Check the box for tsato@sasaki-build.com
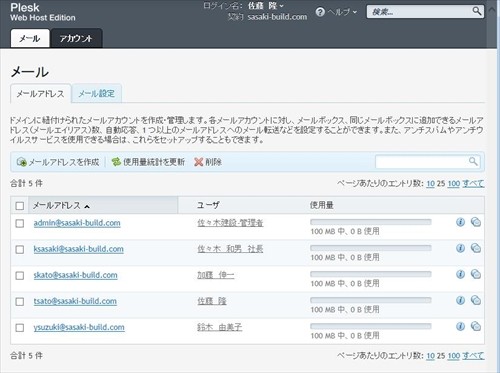This screenshot has width=500, height=373. (x=20, y=302)
